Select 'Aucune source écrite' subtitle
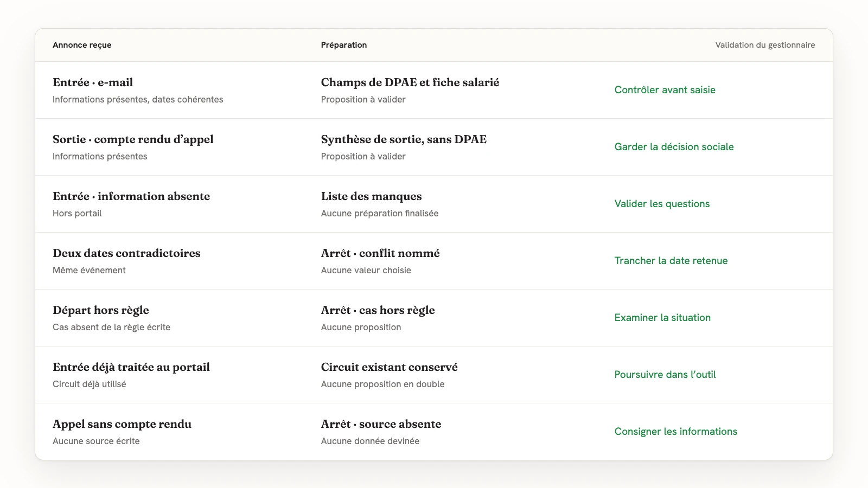Viewport: 868px width, 488px height. [x=96, y=441]
